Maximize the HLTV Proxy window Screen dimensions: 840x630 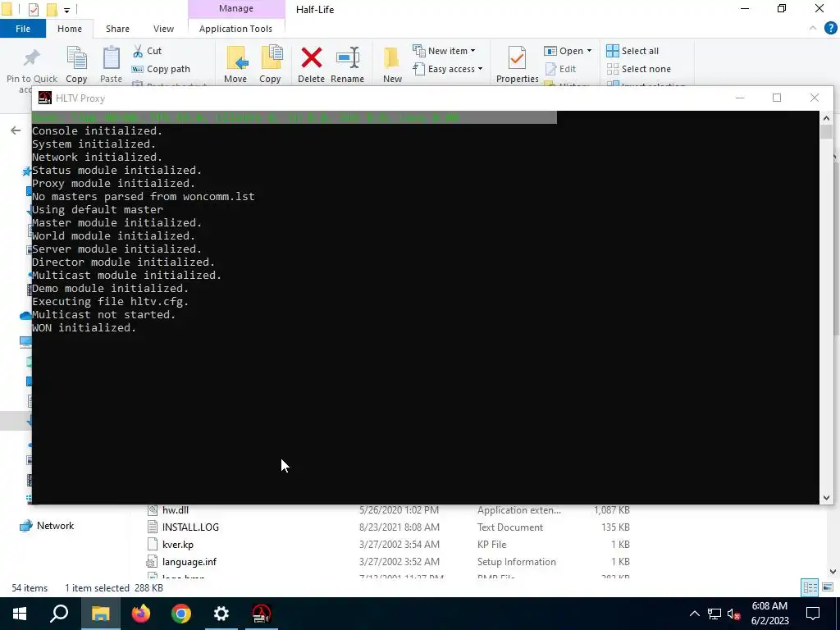click(777, 98)
